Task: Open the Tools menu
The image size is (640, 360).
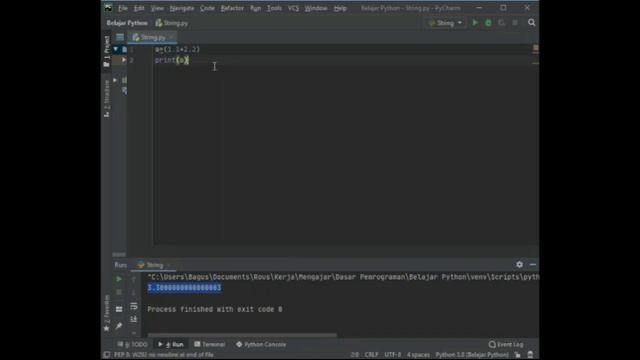Action: (274, 8)
